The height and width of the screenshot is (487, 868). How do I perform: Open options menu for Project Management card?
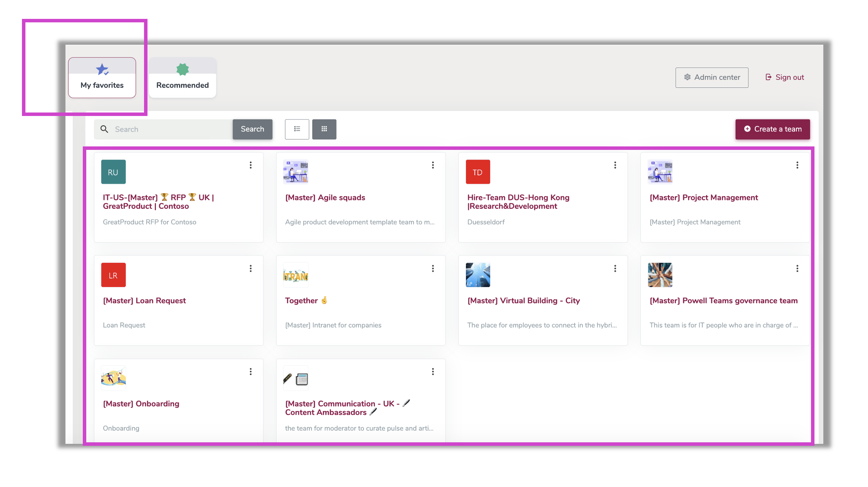point(797,165)
